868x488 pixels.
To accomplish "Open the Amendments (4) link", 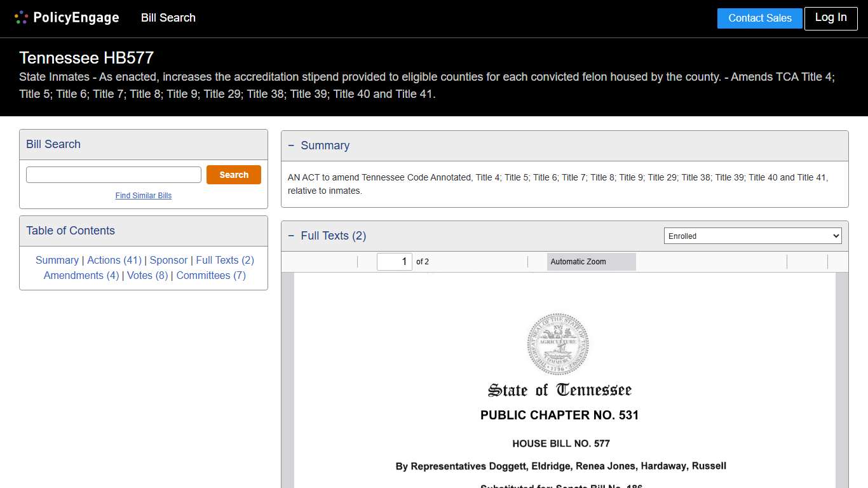I will click(x=81, y=275).
